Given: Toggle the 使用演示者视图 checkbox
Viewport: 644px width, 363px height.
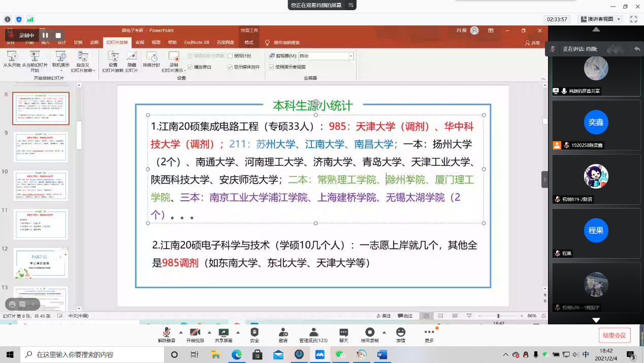Looking at the screenshot, I should [272, 67].
